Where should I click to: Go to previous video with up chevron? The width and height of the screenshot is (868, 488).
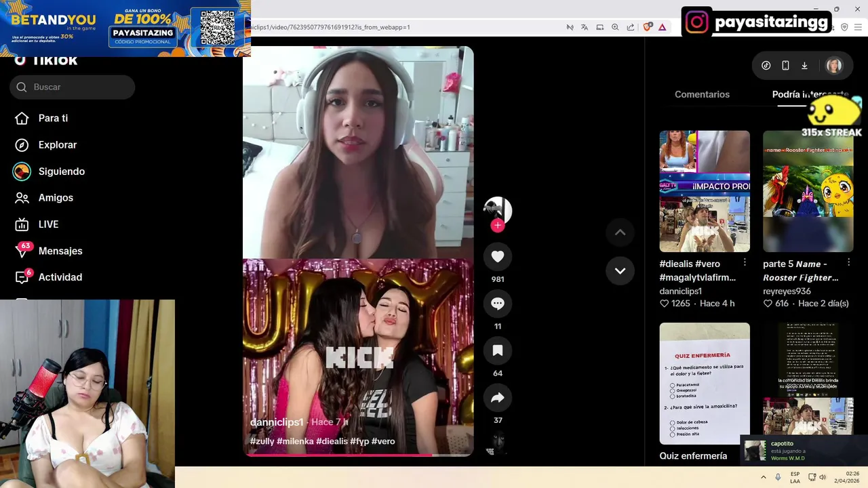[620, 232]
